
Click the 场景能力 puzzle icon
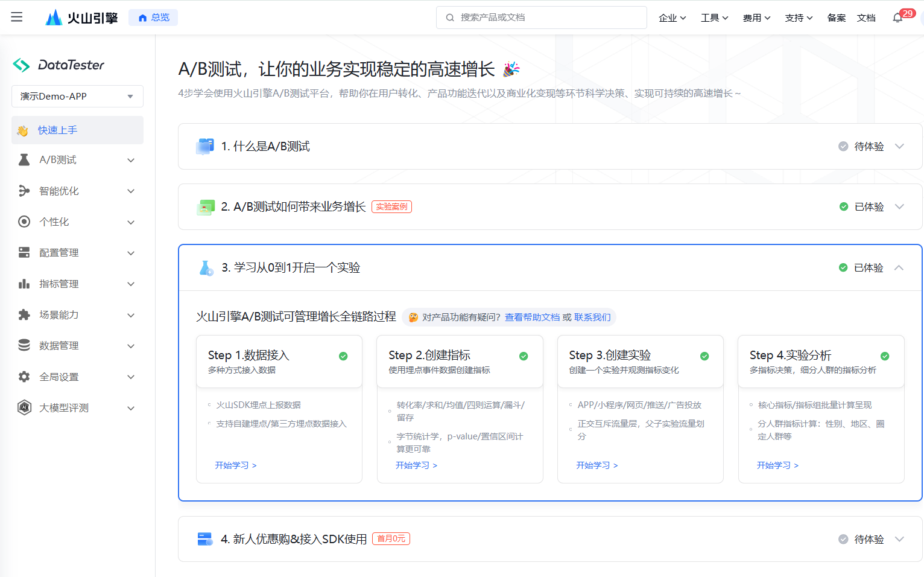coord(24,314)
